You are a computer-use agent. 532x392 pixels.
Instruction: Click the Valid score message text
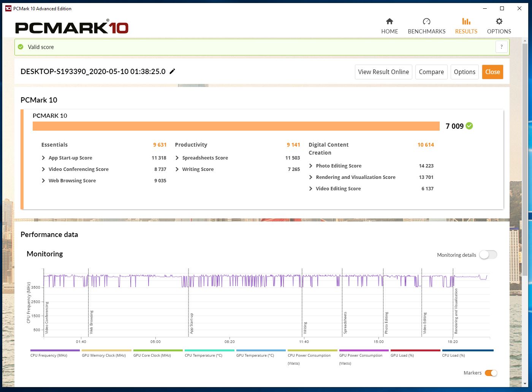[x=41, y=47]
